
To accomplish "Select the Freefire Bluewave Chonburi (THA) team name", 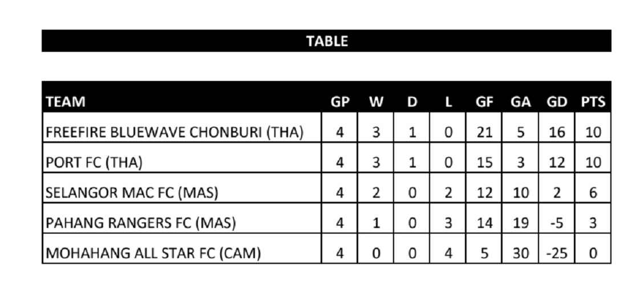I will [174, 132].
